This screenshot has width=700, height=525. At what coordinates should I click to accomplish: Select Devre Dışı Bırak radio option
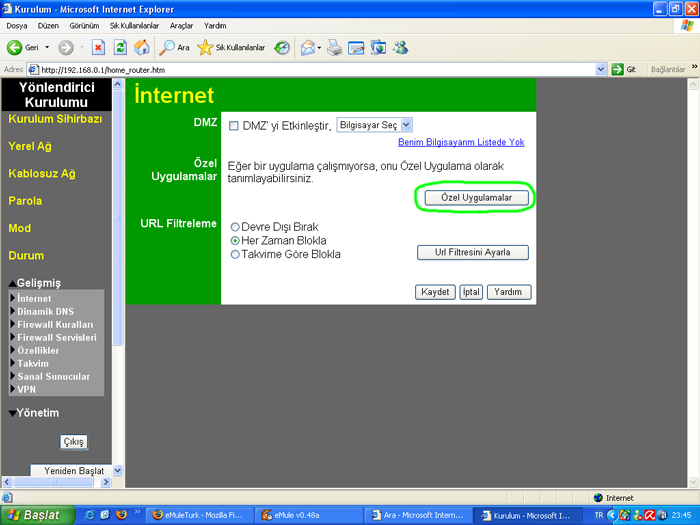[x=235, y=227]
